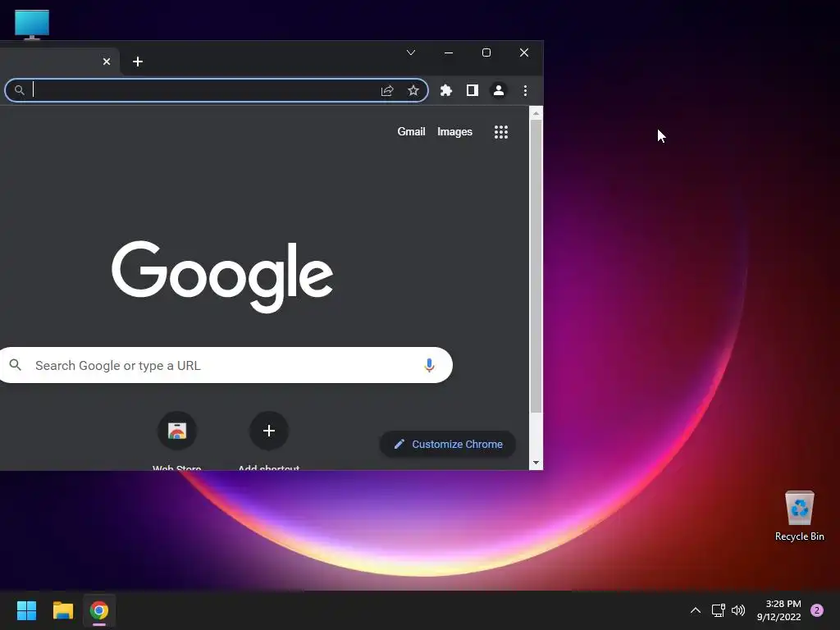Image resolution: width=840 pixels, height=630 pixels.
Task: Open the Windows Start menu
Action: [x=27, y=610]
